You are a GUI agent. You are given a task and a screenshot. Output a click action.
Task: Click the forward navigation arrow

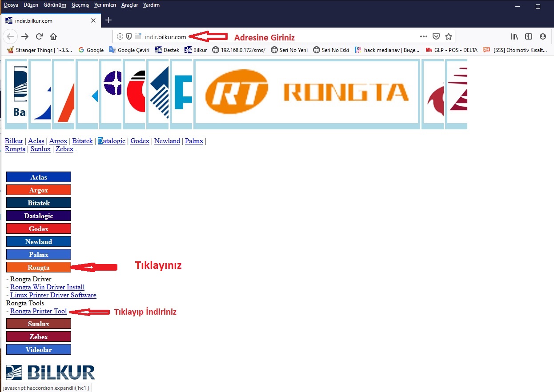(25, 36)
